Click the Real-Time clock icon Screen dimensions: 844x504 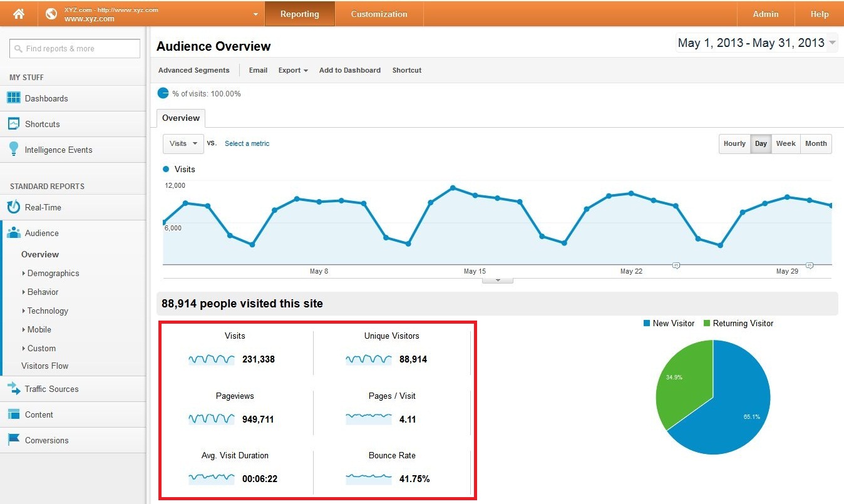tap(14, 207)
